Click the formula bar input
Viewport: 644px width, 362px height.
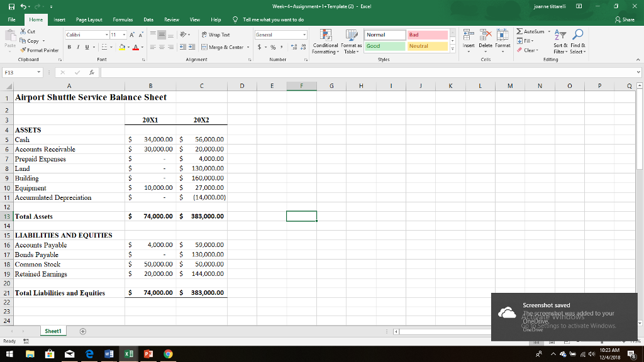tap(367, 72)
